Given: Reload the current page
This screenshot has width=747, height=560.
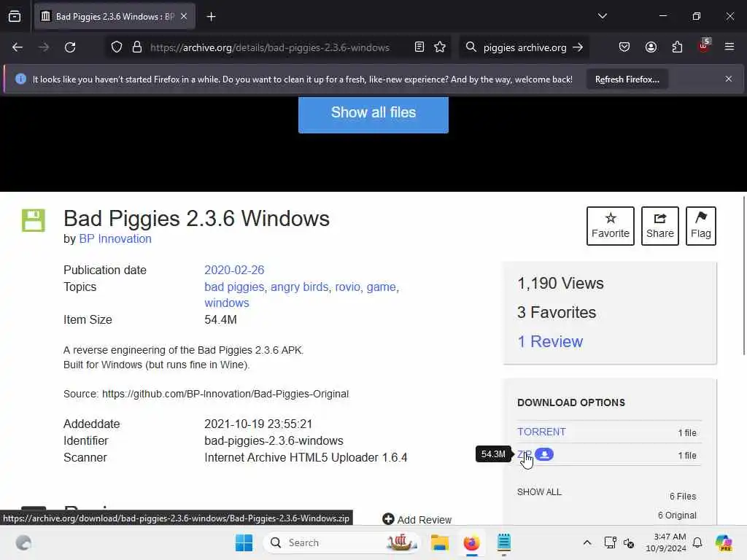Looking at the screenshot, I should 70,47.
